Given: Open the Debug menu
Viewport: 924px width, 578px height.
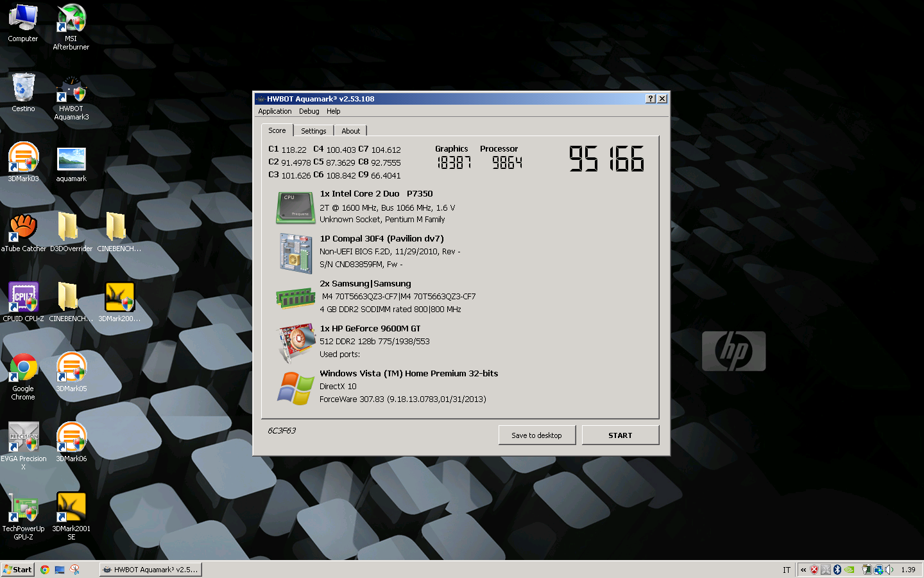Looking at the screenshot, I should 309,111.
